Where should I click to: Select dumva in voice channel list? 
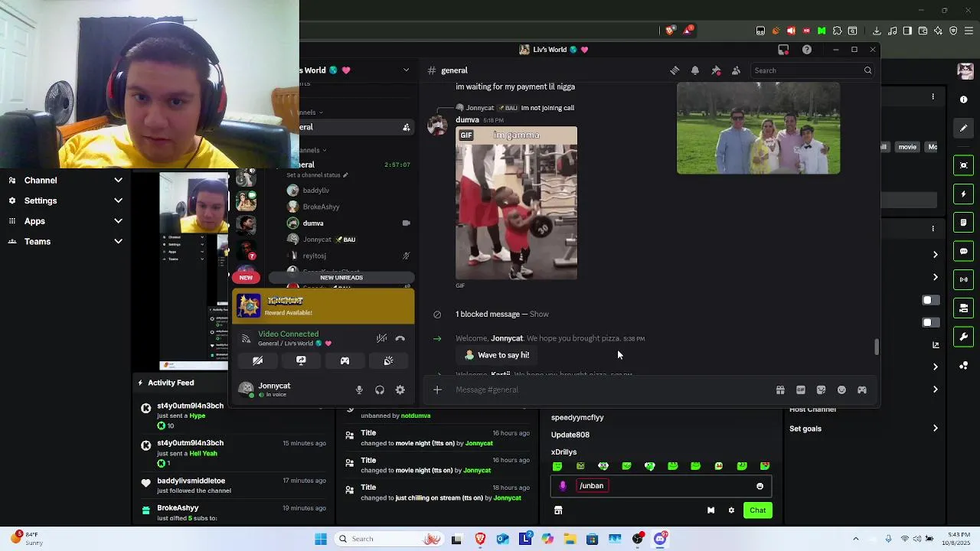tap(313, 223)
